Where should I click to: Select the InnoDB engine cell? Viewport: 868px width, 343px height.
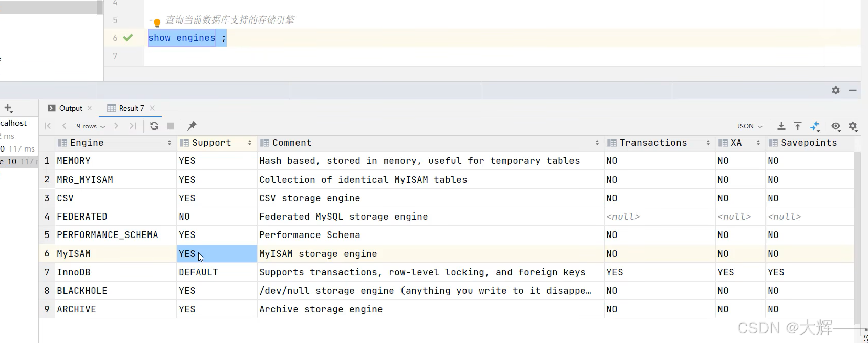[116, 272]
